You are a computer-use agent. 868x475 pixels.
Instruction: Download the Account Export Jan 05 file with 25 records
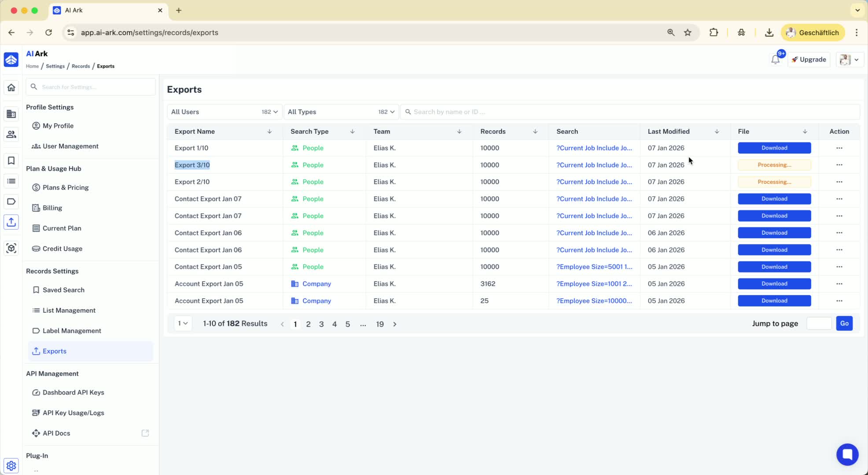point(774,301)
